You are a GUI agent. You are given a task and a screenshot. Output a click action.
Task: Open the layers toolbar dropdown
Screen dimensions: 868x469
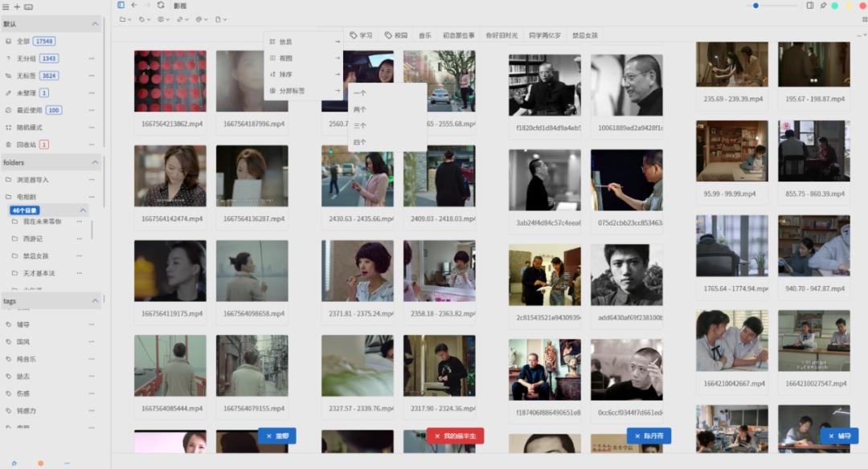pos(162,19)
